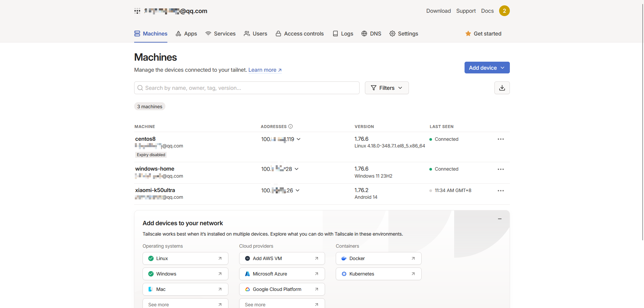Click the 11:34 AM GMT+8 last seen text
This screenshot has width=644, height=308.
[x=453, y=190]
